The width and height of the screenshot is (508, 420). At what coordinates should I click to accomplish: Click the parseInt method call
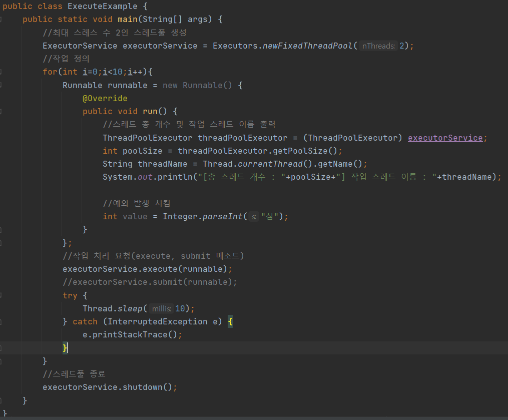223,216
